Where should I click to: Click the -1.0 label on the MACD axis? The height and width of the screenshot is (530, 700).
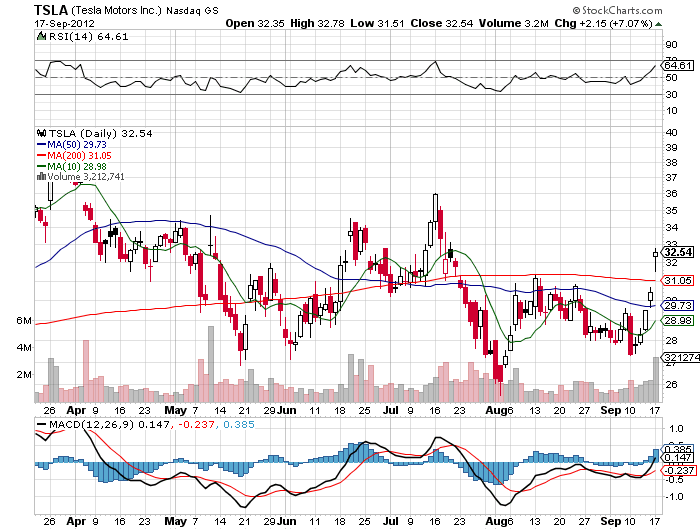[674, 496]
